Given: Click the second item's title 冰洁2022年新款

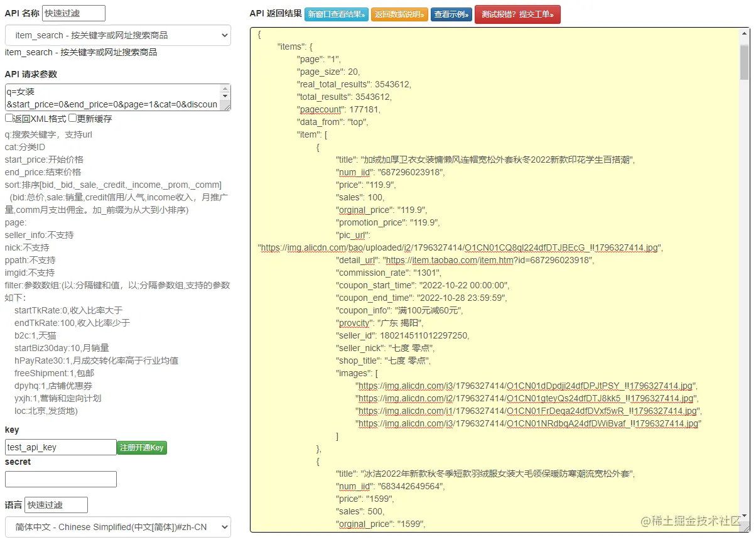Looking at the screenshot, I should (x=486, y=474).
